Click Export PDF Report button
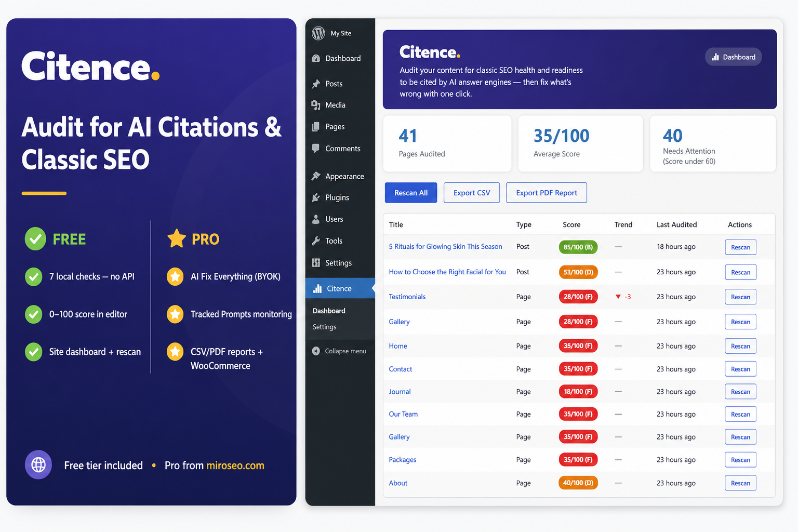The height and width of the screenshot is (532, 798). [547, 193]
